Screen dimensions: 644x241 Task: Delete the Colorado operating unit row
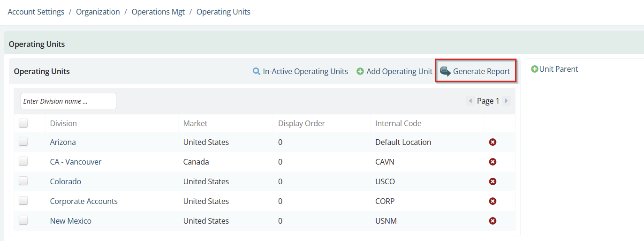click(x=492, y=181)
